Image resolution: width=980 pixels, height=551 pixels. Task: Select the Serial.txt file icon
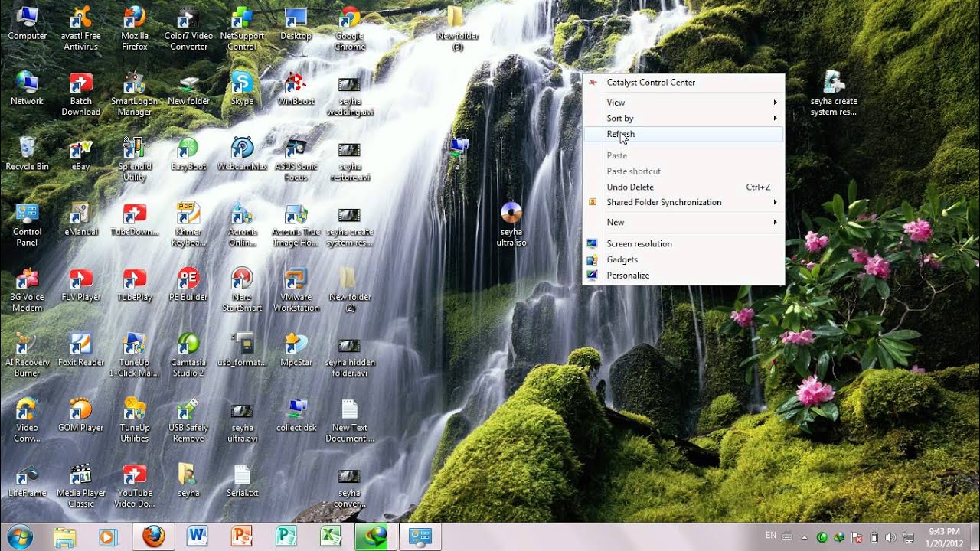pos(242,480)
